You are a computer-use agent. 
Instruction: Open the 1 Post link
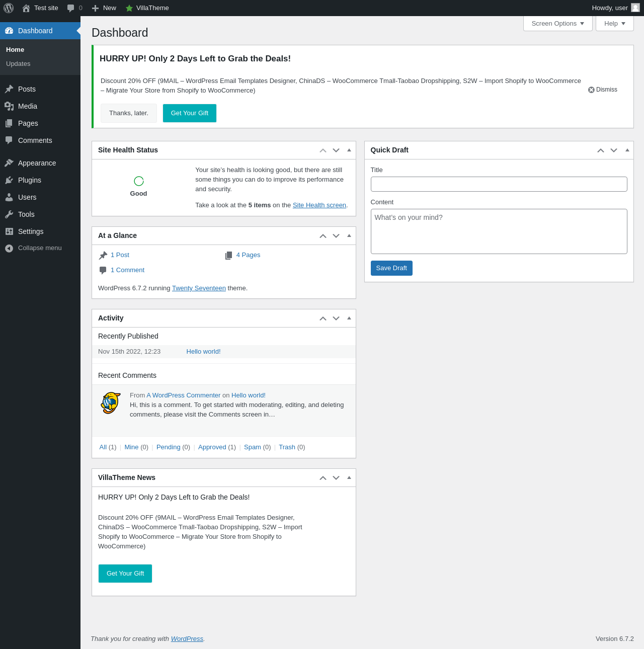tap(120, 255)
